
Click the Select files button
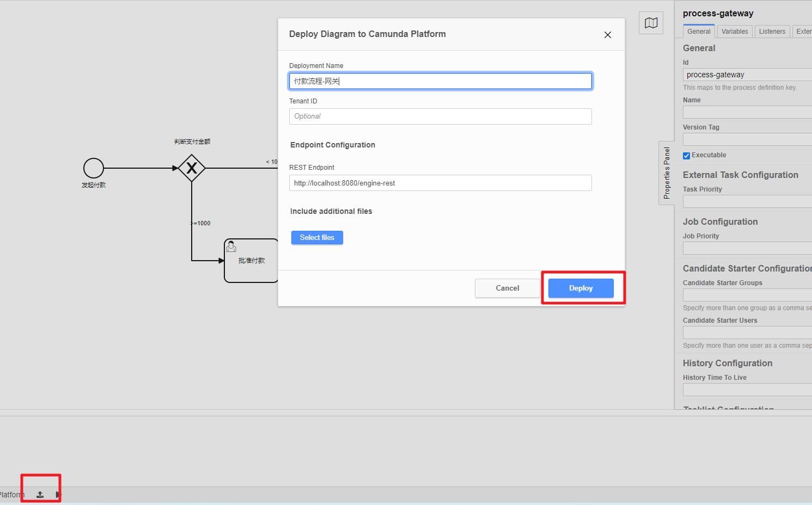click(317, 238)
